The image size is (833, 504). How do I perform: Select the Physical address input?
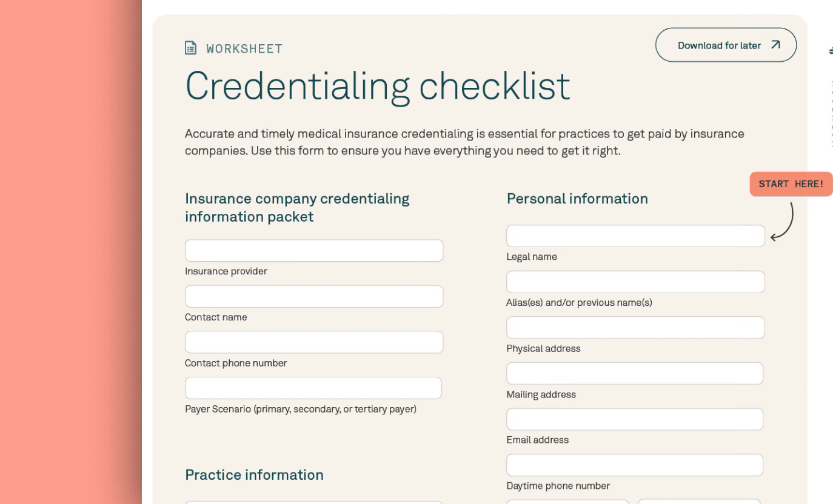point(635,328)
